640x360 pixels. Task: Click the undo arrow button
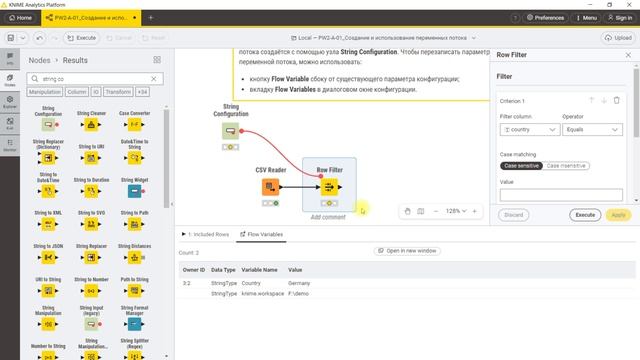tap(40, 38)
